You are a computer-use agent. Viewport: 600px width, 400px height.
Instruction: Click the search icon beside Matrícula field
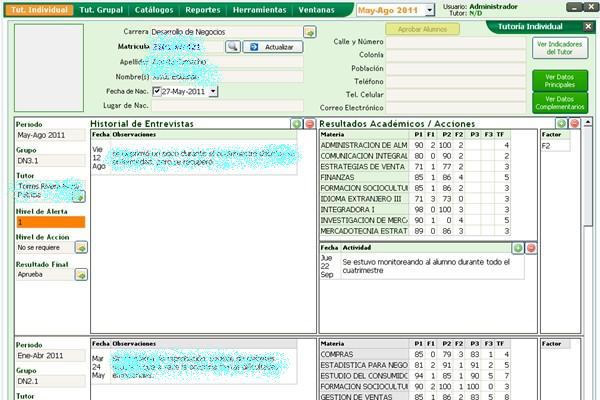click(232, 46)
